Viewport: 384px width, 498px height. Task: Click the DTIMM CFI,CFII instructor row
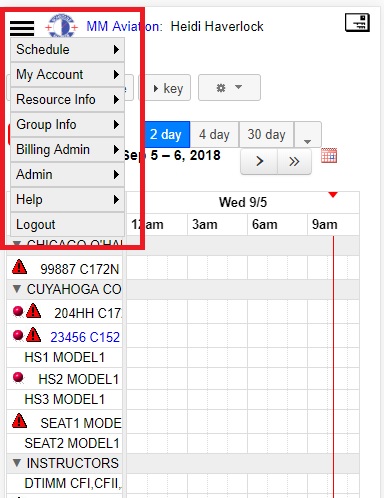pos(65,483)
